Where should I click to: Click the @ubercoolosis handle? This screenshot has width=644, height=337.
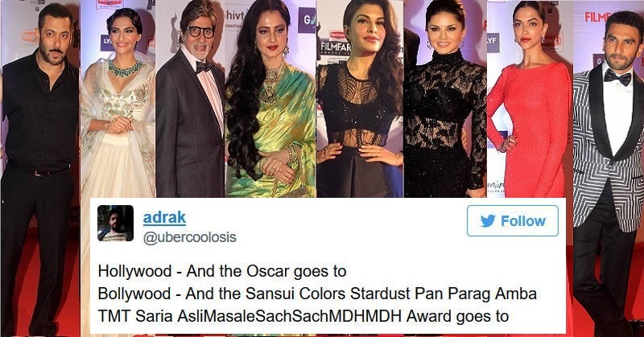[x=189, y=237]
